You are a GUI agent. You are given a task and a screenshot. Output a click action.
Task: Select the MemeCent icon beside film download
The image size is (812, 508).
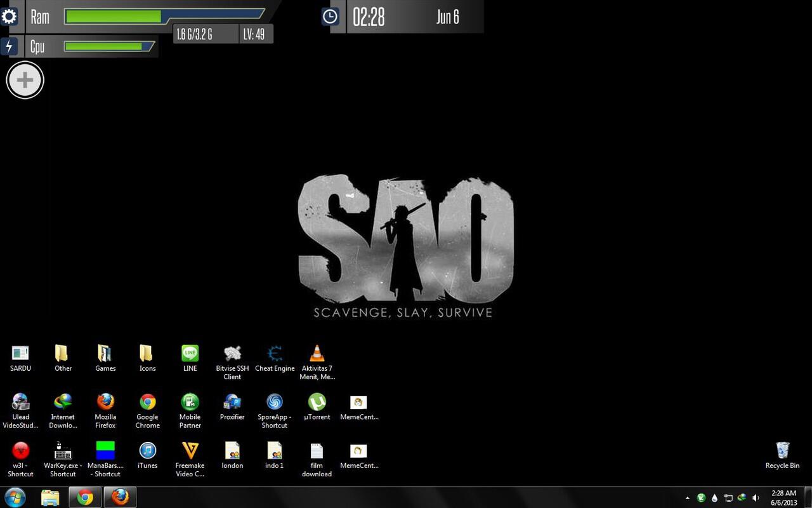click(359, 456)
